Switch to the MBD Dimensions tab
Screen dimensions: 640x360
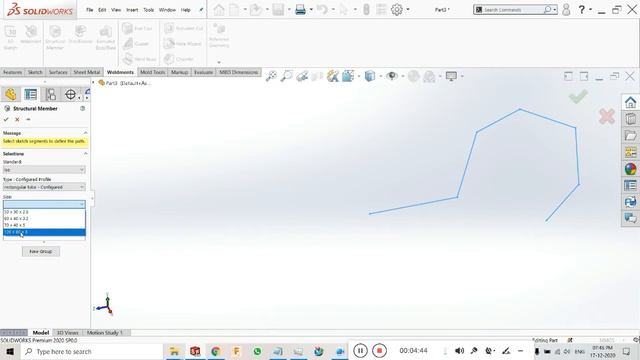[239, 72]
